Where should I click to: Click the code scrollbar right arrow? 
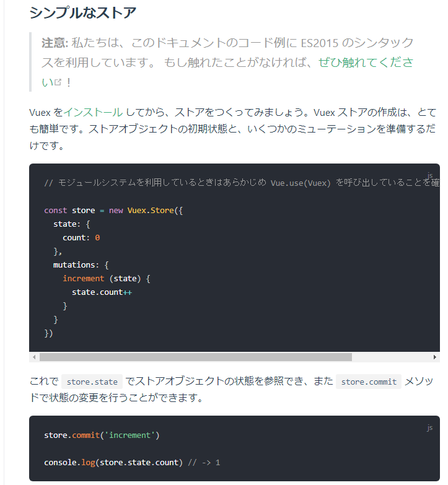pos(435,357)
